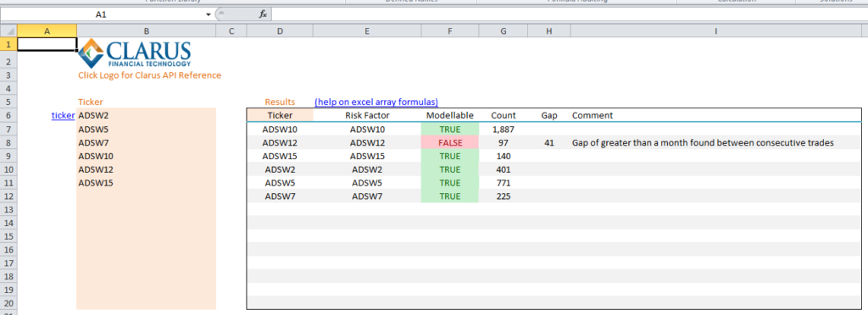Image resolution: width=868 pixels, height=315 pixels.
Task: Click the ADSW2 ticker input cell
Action: 146,115
